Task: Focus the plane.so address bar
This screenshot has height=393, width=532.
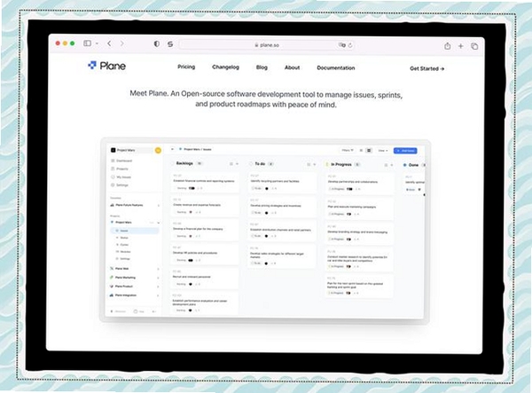Action: coord(267,44)
